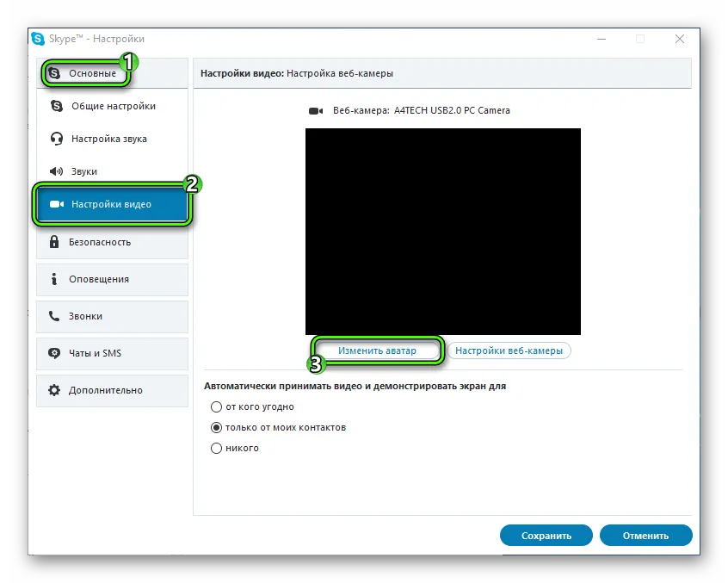Click gear icon beside Дополнительно
Image resolution: width=728 pixels, height=583 pixels.
tap(54, 390)
